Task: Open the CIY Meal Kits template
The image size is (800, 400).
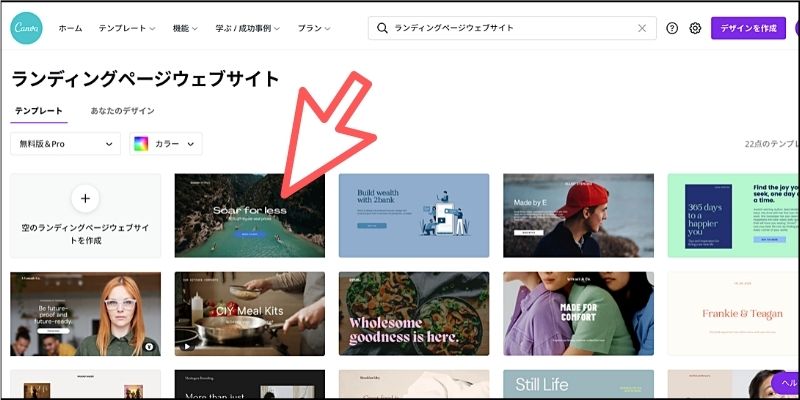Action: [249, 314]
